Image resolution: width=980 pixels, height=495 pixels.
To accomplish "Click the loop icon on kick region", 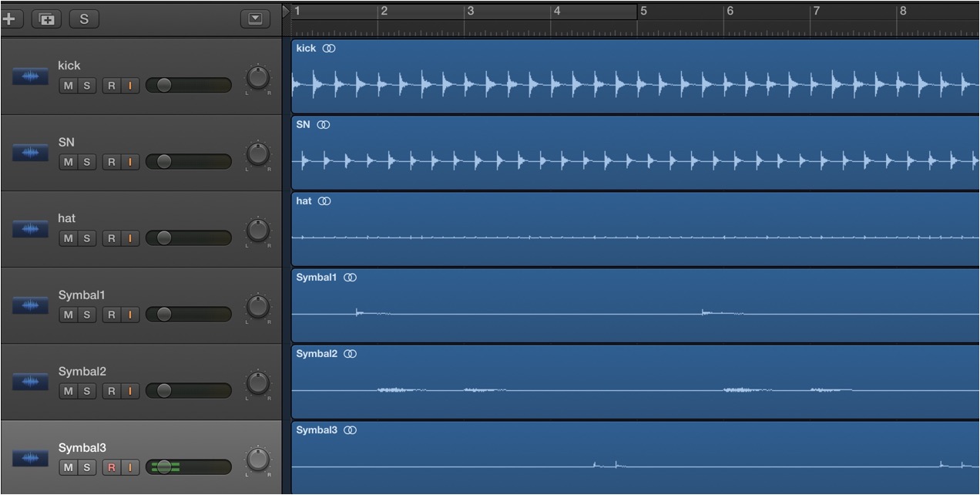I will [x=329, y=49].
